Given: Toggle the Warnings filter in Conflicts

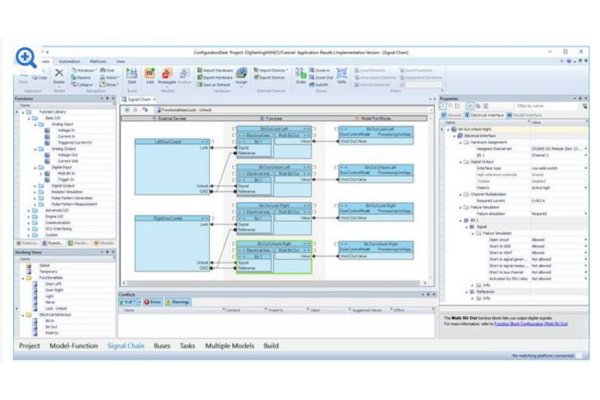Looking at the screenshot, I should [178, 302].
